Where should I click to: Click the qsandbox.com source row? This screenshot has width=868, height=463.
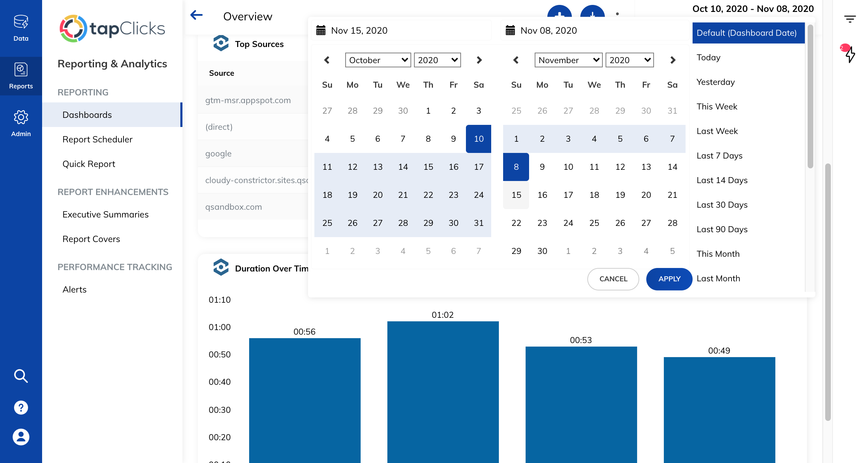[x=253, y=207]
